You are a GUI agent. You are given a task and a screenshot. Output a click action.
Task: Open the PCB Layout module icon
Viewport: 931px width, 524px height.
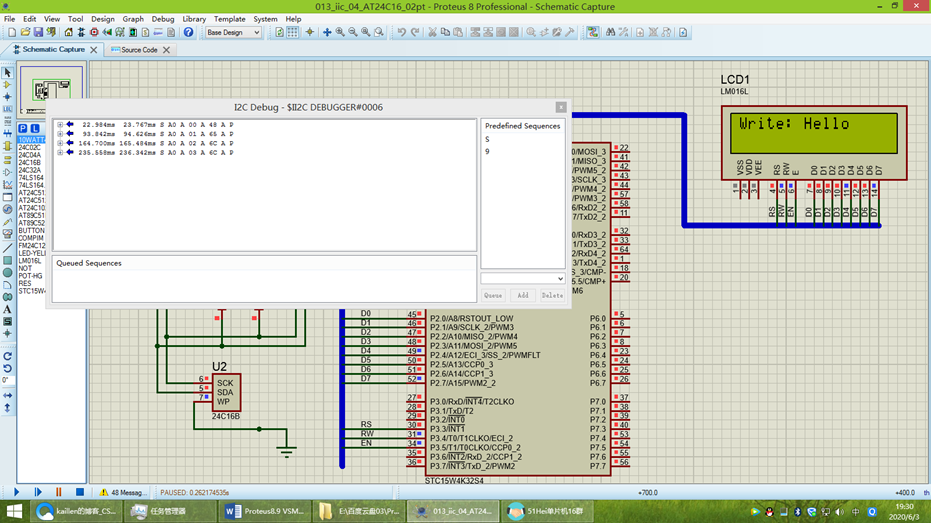pyautogui.click(x=94, y=33)
